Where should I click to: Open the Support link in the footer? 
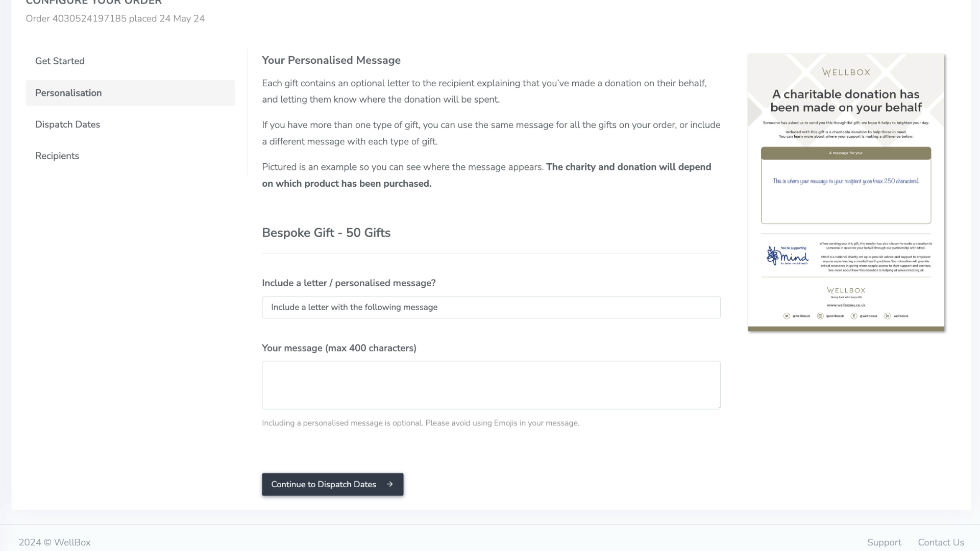coord(884,542)
